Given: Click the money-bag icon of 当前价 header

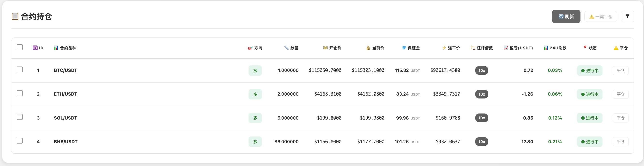Looking at the screenshot, I should point(368,48).
